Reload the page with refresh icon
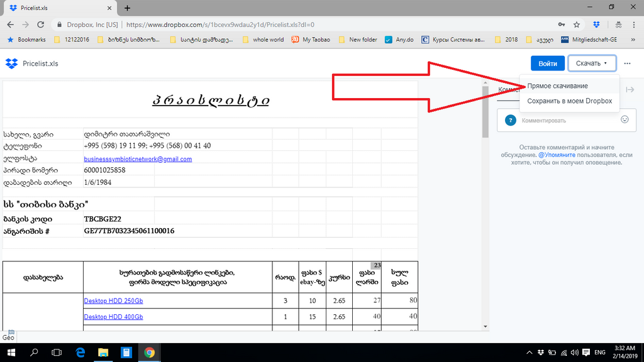The image size is (644, 362). (41, 25)
